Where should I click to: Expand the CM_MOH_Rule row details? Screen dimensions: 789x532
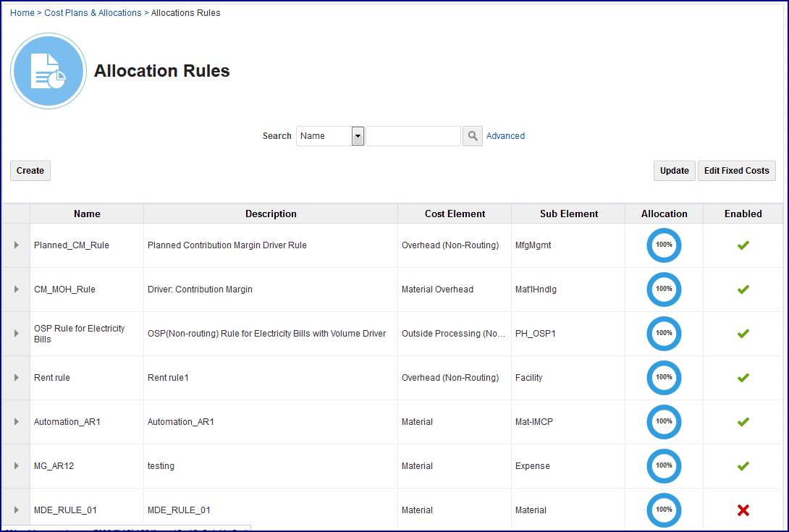pyautogui.click(x=16, y=290)
